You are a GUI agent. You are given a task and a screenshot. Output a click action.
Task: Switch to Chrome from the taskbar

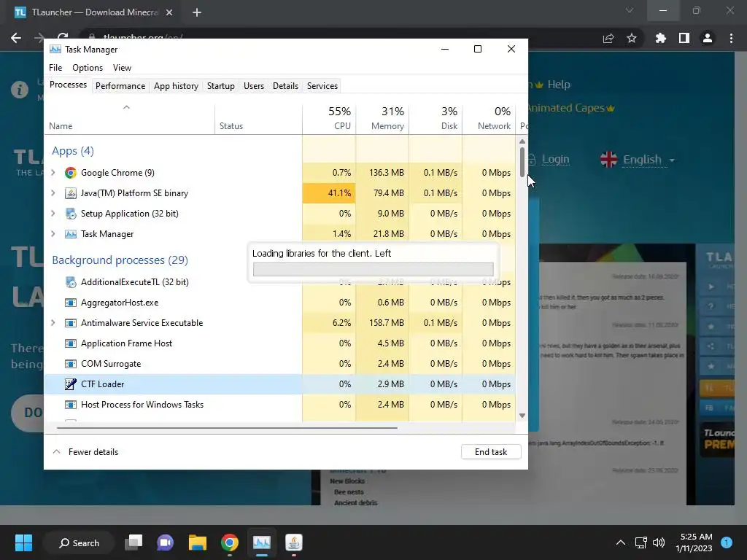[229, 542]
